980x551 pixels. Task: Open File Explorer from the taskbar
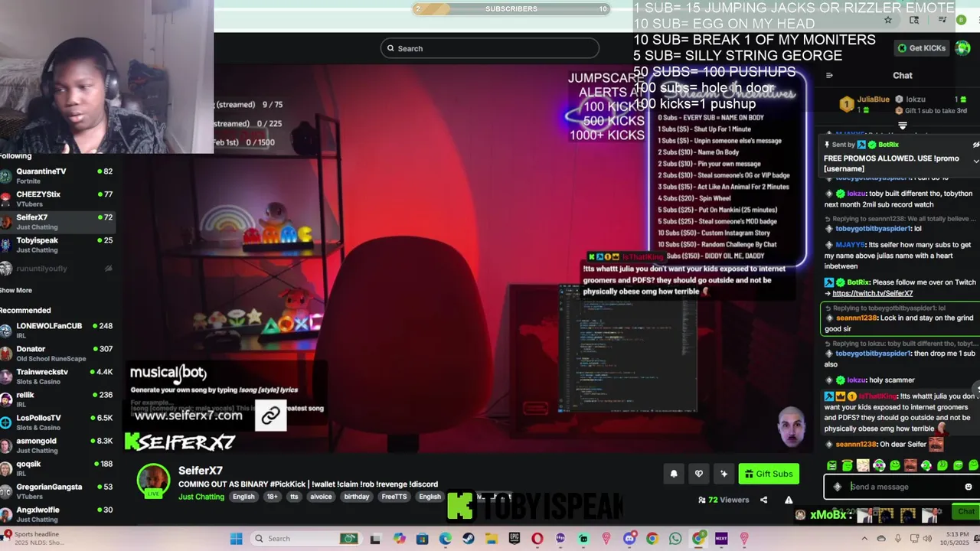[x=491, y=539]
